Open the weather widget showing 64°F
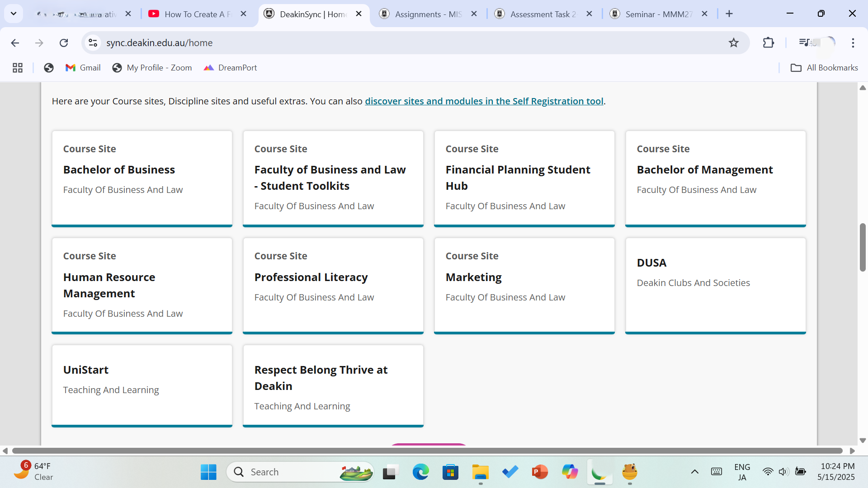 tap(34, 472)
